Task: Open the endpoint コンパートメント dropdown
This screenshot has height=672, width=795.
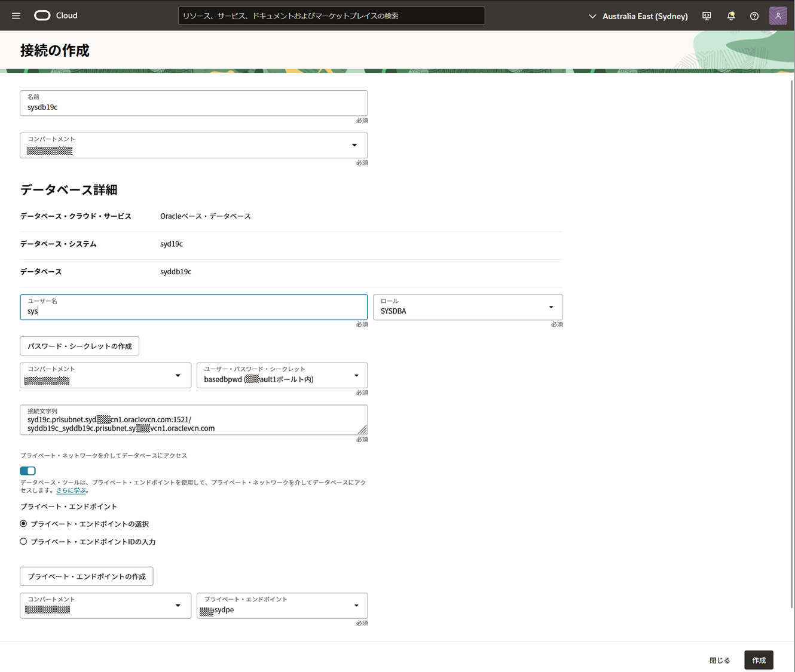Action: pos(106,606)
